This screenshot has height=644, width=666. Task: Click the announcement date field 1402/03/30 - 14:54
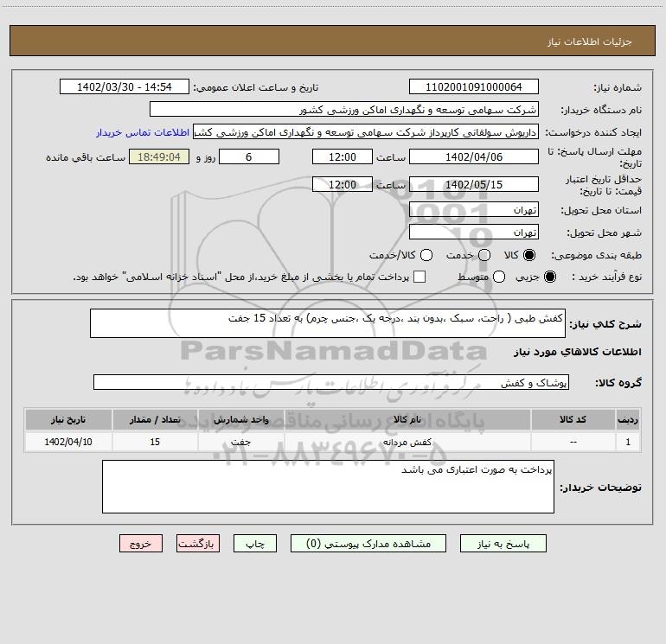124,86
